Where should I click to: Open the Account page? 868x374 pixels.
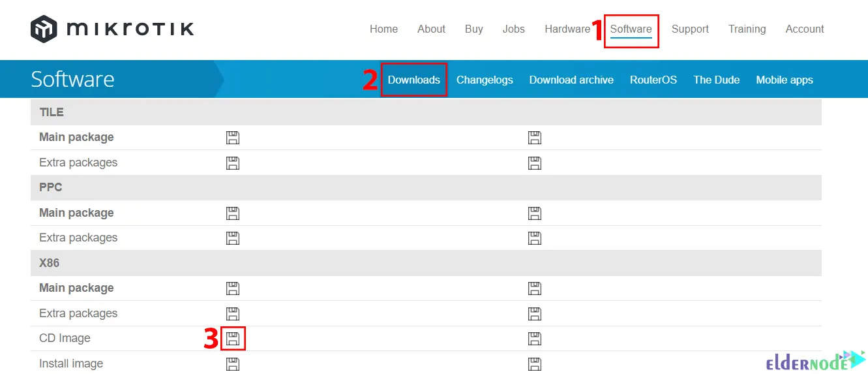(805, 29)
